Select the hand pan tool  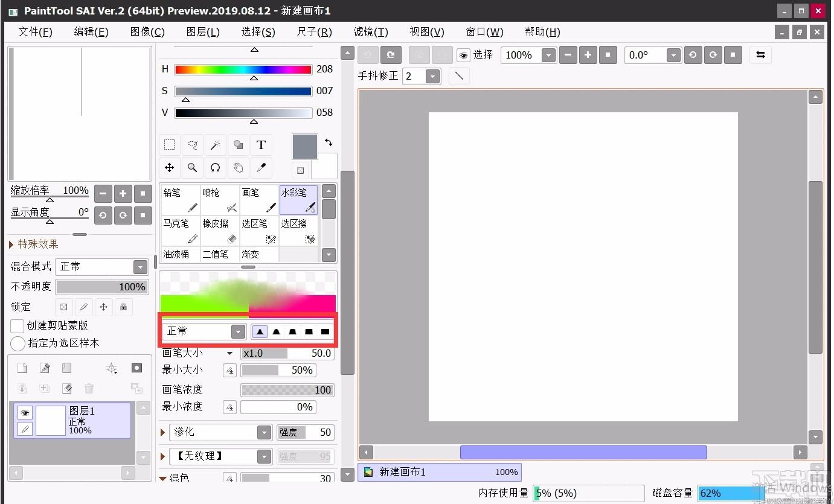point(238,168)
